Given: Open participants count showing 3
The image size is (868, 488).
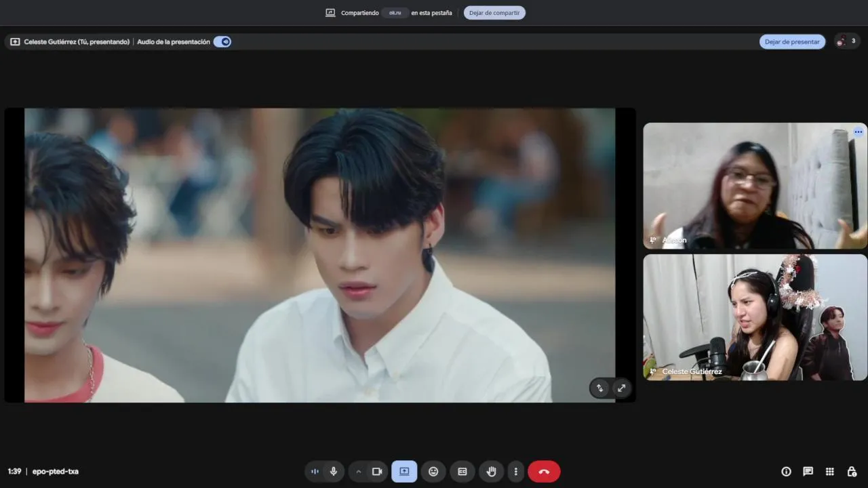Looking at the screenshot, I should (847, 41).
